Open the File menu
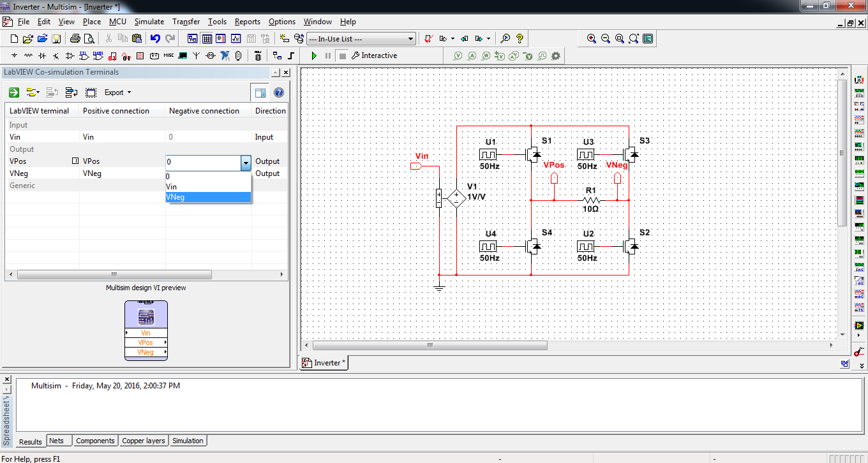868x463 pixels. 23,22
